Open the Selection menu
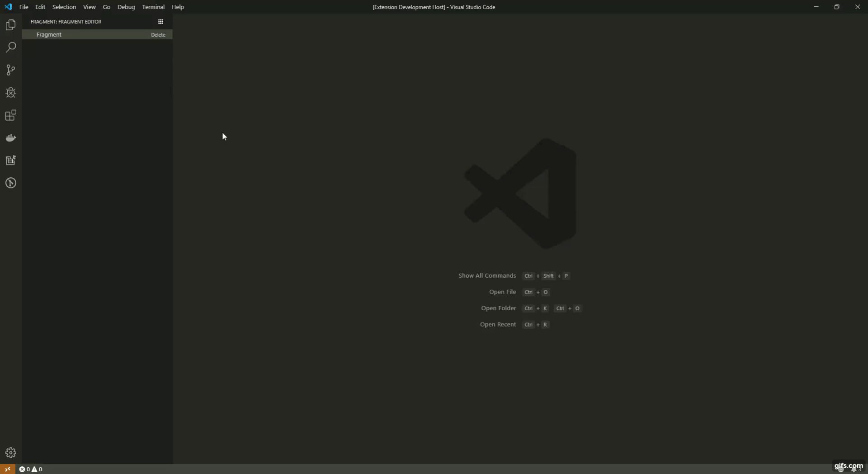This screenshot has height=474, width=868. [x=64, y=7]
